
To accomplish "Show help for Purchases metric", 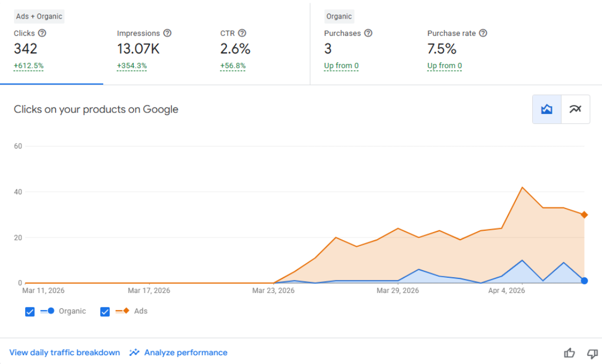I will tap(368, 33).
